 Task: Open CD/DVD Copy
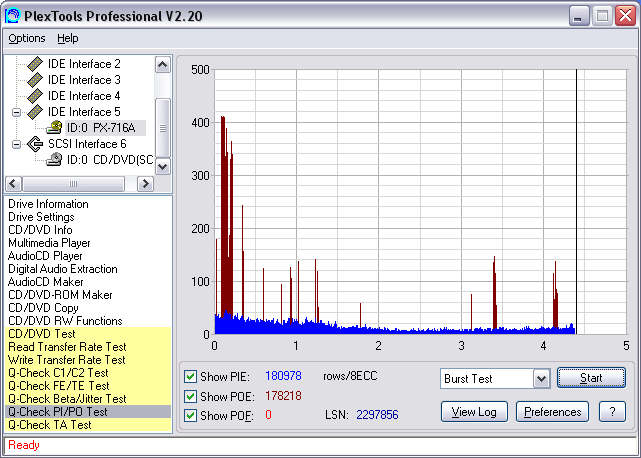tap(43, 308)
